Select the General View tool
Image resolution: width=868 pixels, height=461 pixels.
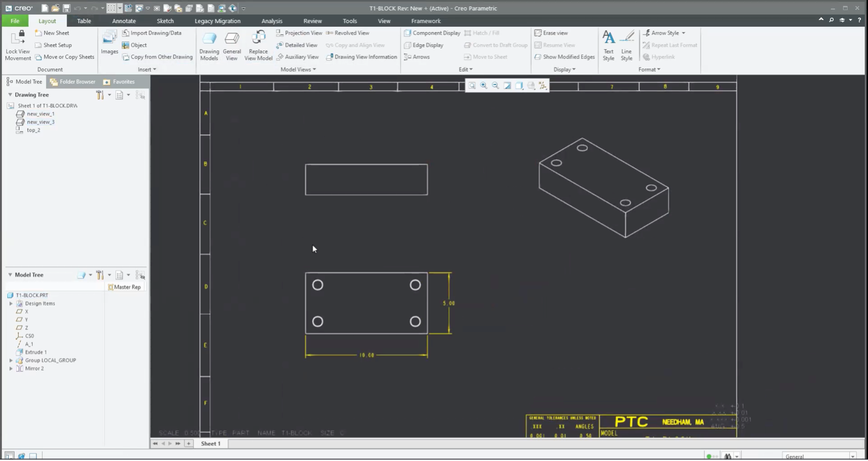pyautogui.click(x=231, y=45)
